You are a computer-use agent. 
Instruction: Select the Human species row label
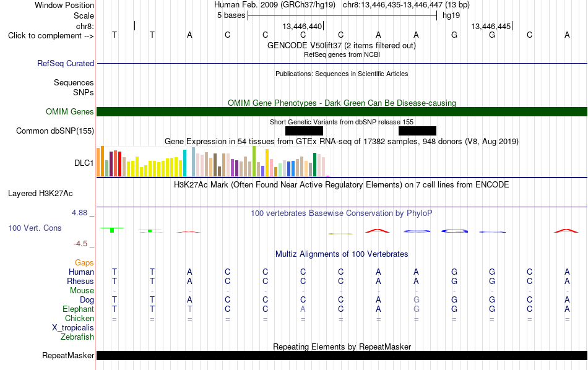point(81,272)
